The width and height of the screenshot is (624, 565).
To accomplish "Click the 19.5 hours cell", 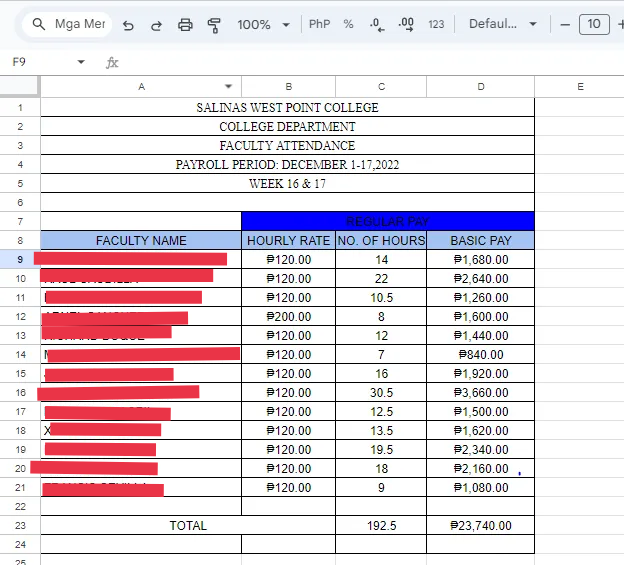I will (381, 449).
